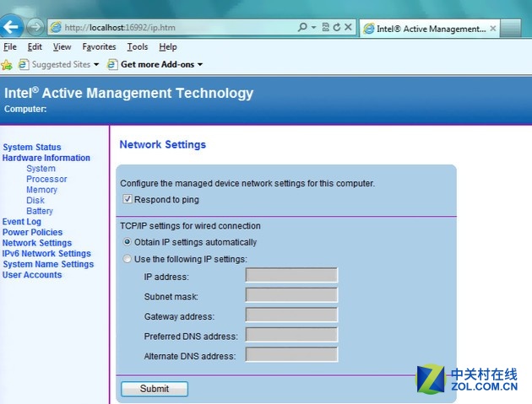The height and width of the screenshot is (404, 532).
Task: Open the System hardware sub-link
Action: (x=41, y=169)
